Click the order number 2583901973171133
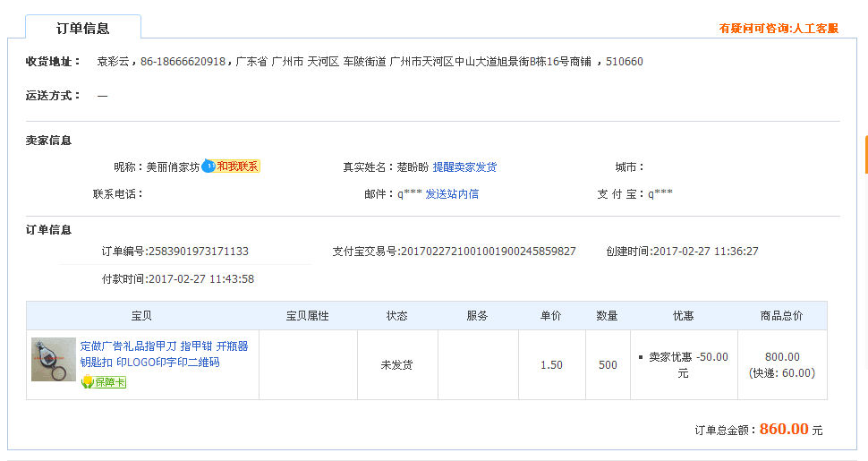 tap(198, 252)
